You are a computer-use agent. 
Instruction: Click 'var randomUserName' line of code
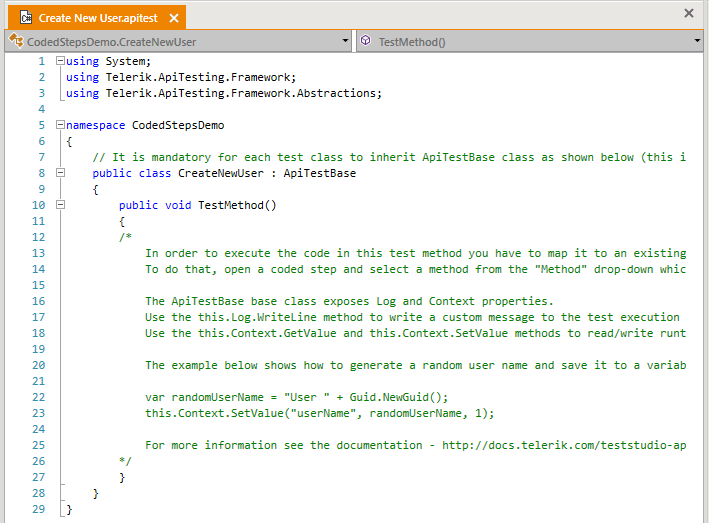pos(297,397)
